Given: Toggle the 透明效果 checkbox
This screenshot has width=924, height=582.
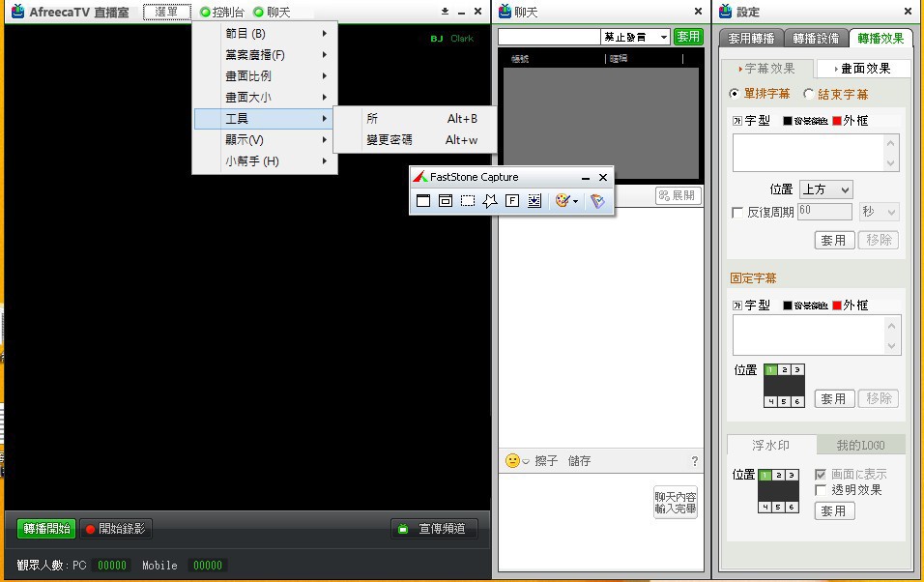Looking at the screenshot, I should pos(821,490).
